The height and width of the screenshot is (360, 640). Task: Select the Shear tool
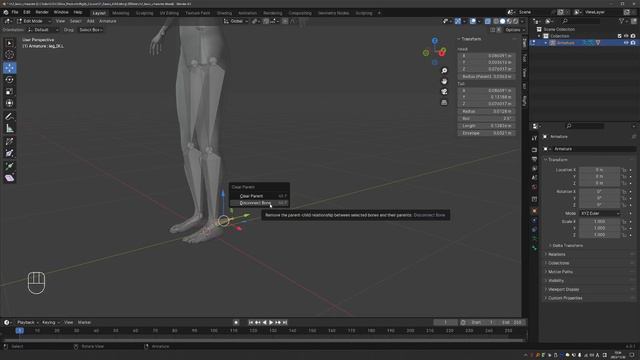pos(9,178)
